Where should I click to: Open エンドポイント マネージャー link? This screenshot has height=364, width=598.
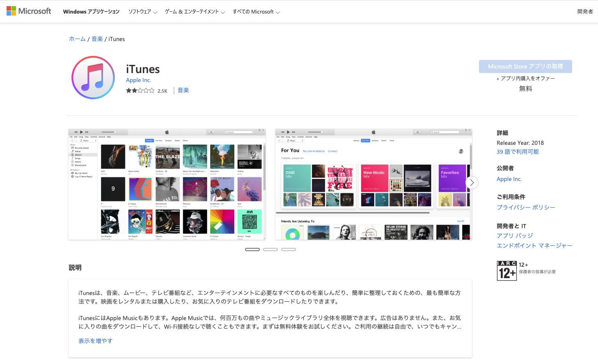(x=534, y=245)
